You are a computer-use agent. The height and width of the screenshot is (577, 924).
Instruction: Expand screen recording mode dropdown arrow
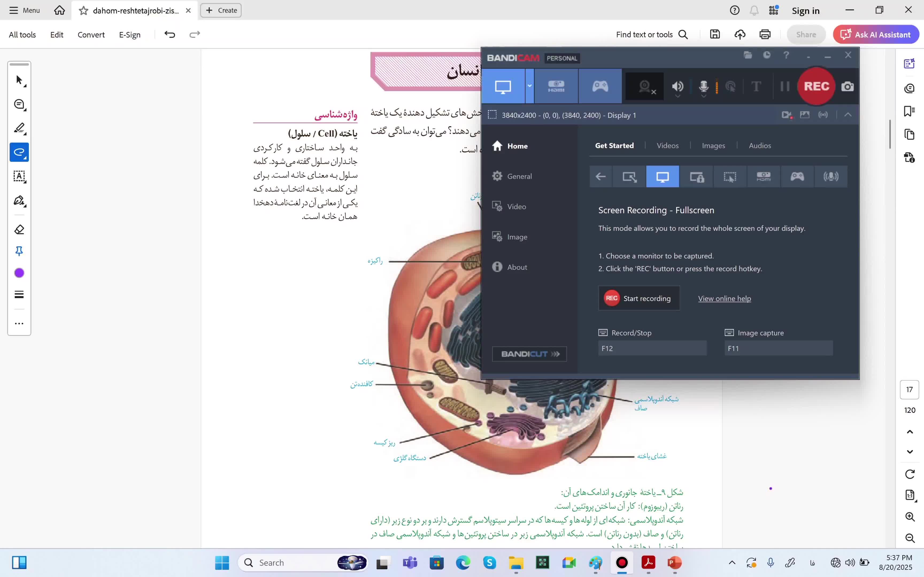click(x=529, y=86)
